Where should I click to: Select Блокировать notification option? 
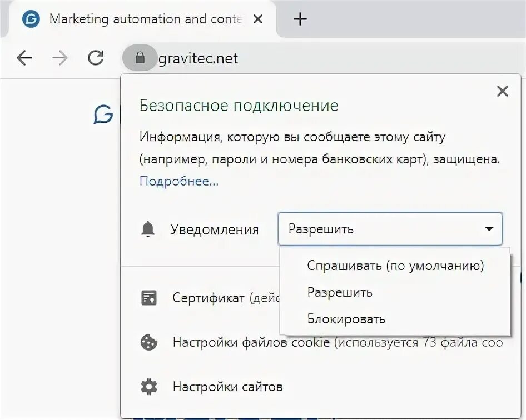click(346, 319)
